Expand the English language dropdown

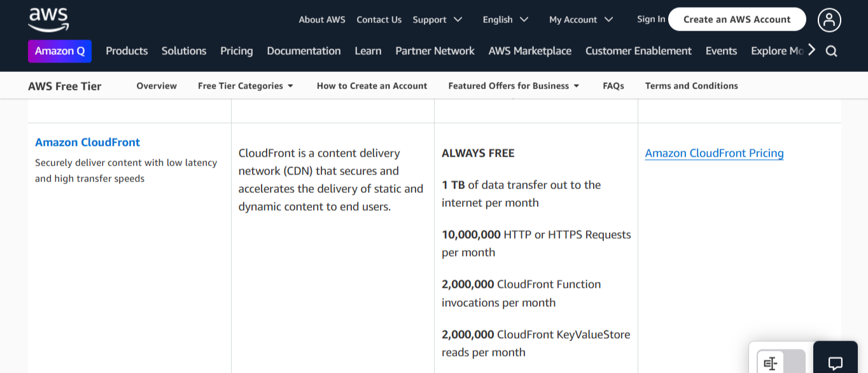pyautogui.click(x=505, y=20)
